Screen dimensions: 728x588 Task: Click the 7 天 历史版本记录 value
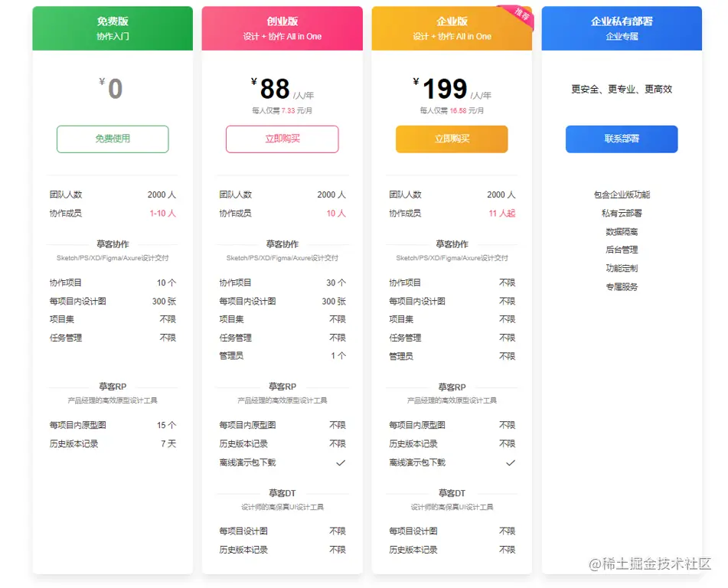click(x=168, y=443)
